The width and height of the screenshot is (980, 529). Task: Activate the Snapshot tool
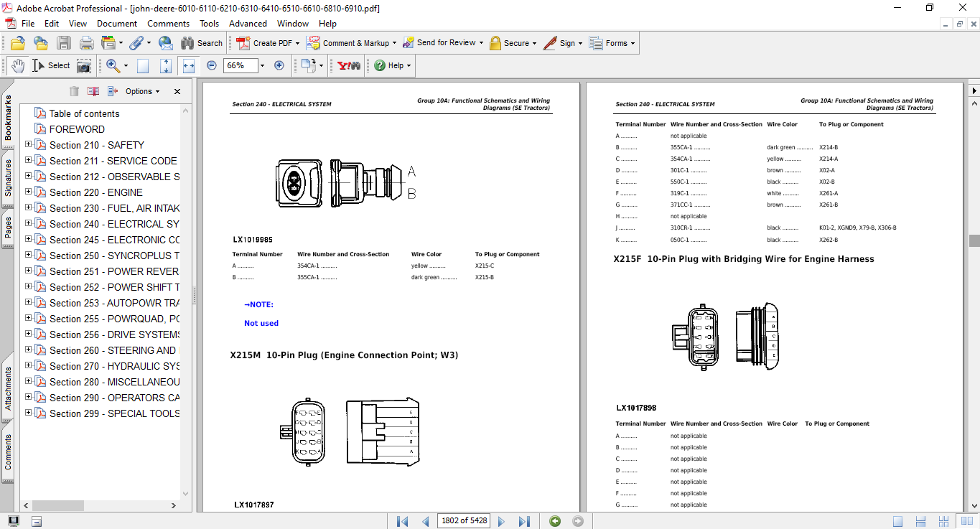(84, 65)
